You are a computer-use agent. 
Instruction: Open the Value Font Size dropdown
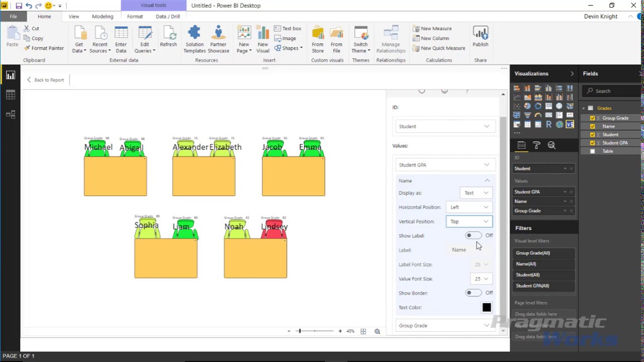pyautogui.click(x=481, y=279)
